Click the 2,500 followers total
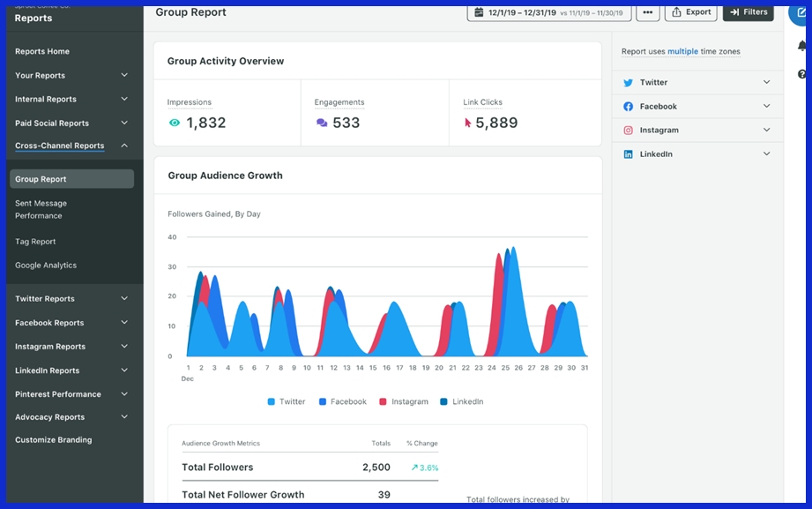 point(376,467)
